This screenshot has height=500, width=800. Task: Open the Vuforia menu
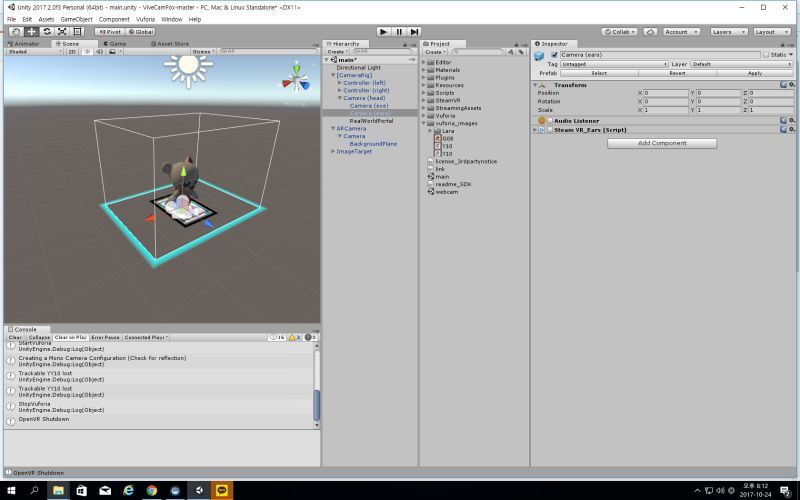click(x=145, y=19)
